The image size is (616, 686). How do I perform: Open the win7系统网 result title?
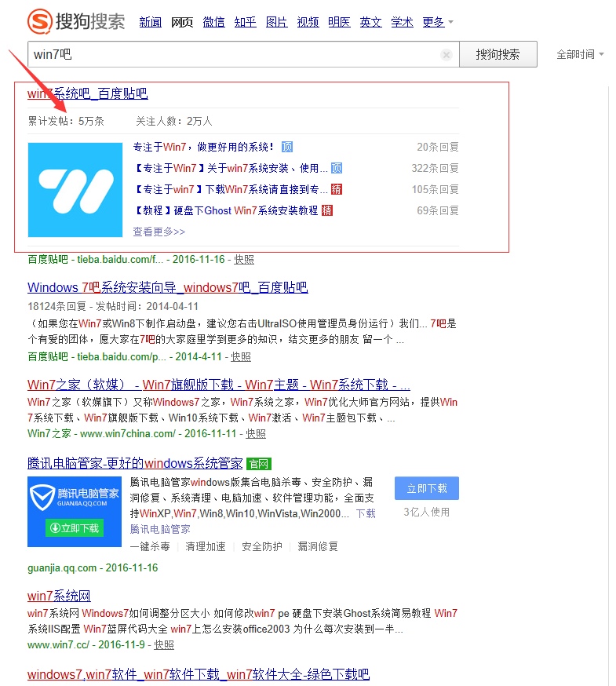point(59,596)
